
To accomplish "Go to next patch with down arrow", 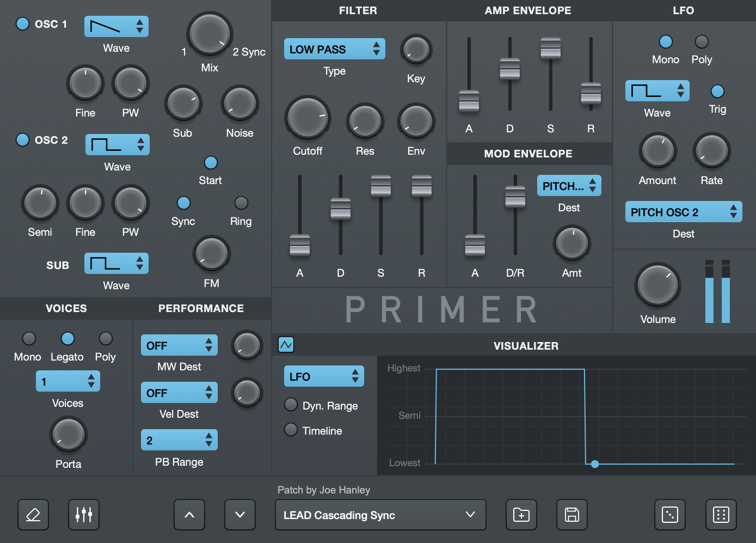I will pos(240,515).
